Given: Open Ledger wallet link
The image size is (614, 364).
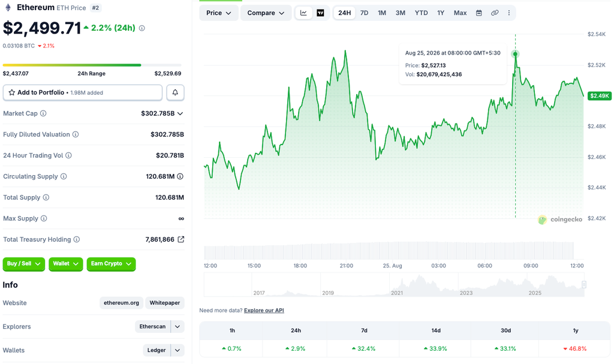Looking at the screenshot, I should 156,350.
